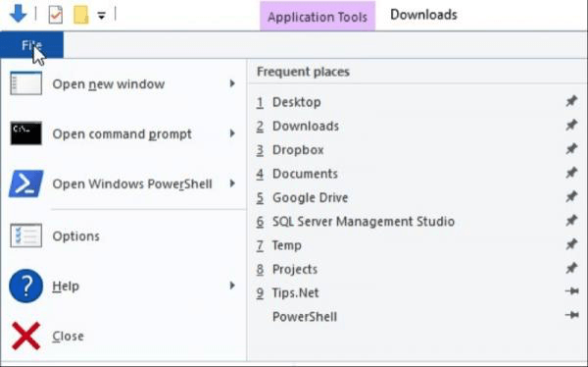588x367 pixels.
Task: Choose Open Windows PowerShell entry
Action: [x=132, y=183]
